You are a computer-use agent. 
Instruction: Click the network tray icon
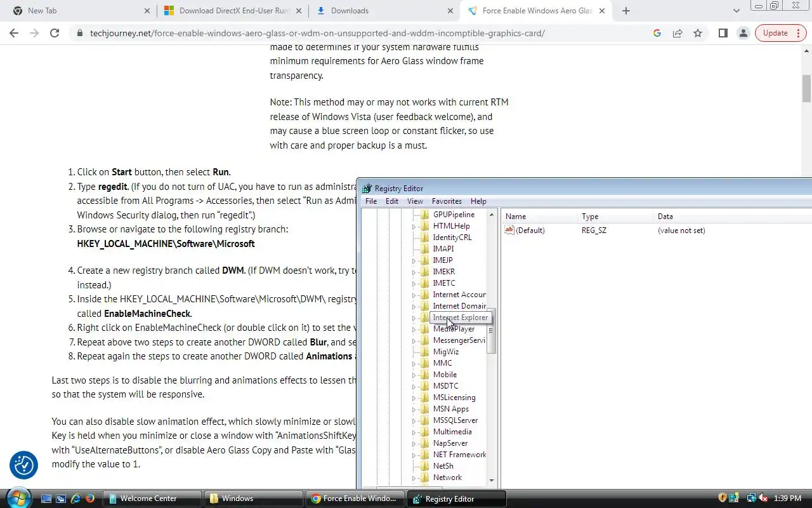[x=752, y=498]
